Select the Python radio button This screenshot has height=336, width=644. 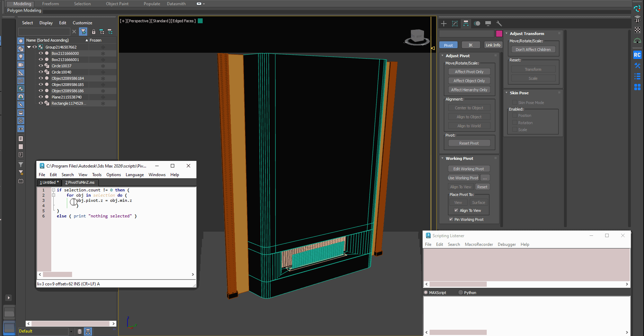coord(460,293)
